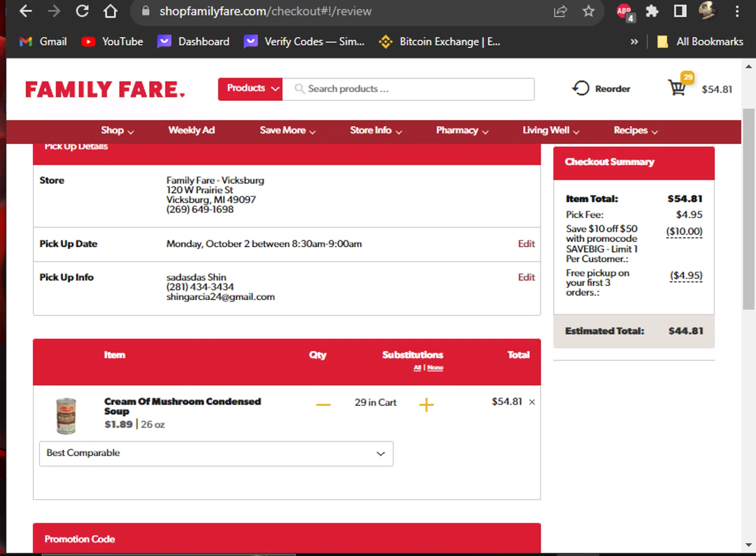Open the browser home page icon
Screen dimensions: 756x556
click(110, 11)
